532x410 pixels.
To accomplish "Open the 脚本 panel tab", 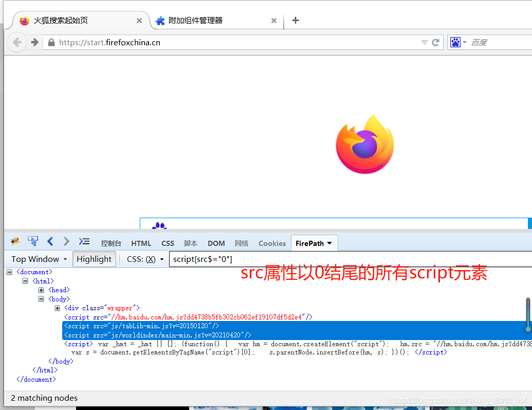I will point(191,243).
